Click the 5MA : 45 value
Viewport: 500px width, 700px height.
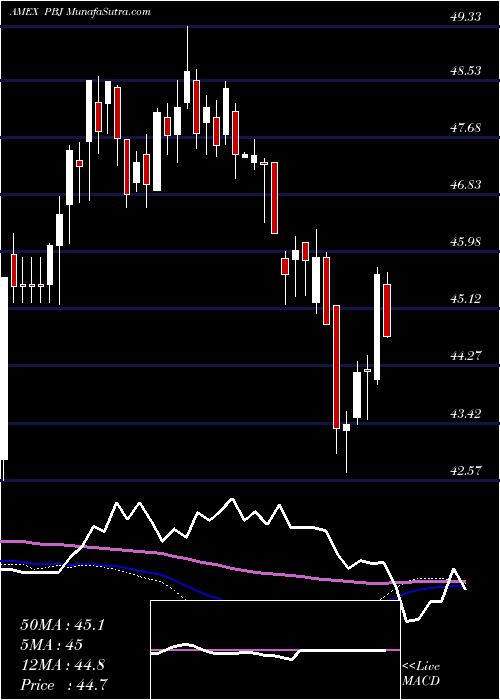(x=52, y=645)
